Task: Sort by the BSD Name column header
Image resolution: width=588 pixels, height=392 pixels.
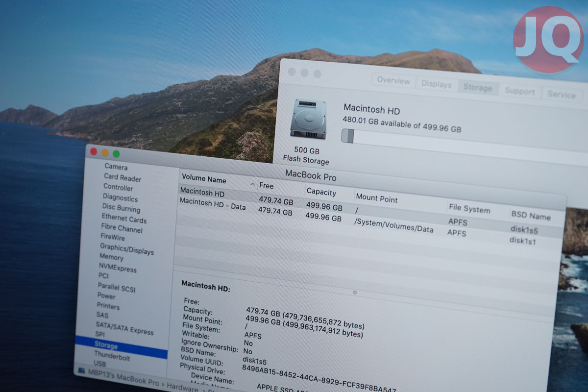Action: point(531,215)
